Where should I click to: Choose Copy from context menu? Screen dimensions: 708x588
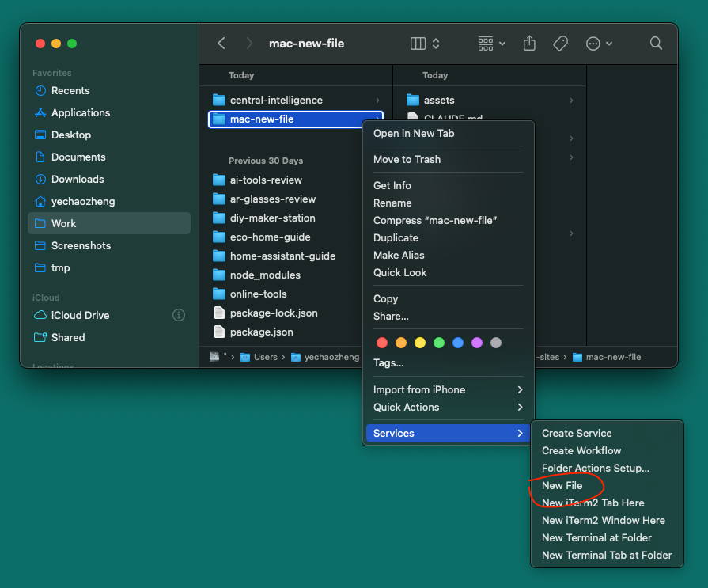coord(448,299)
